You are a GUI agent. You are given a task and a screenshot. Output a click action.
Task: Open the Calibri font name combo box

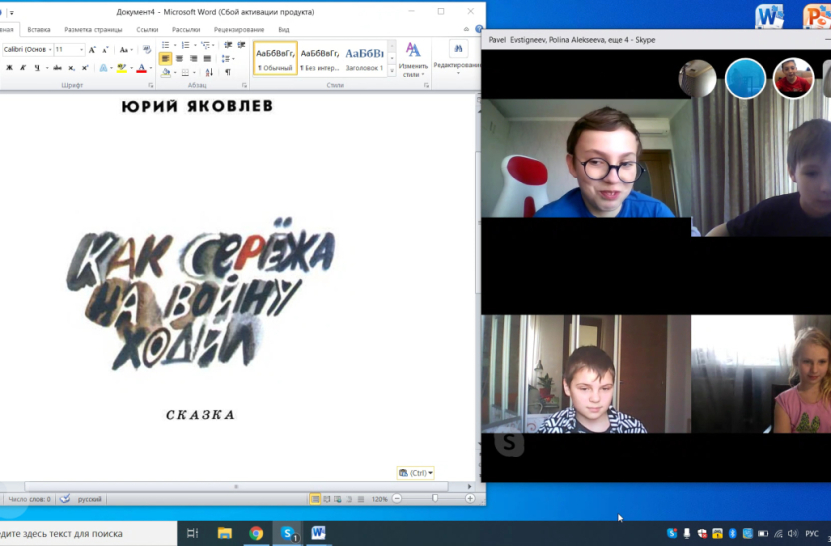[x=28, y=49]
